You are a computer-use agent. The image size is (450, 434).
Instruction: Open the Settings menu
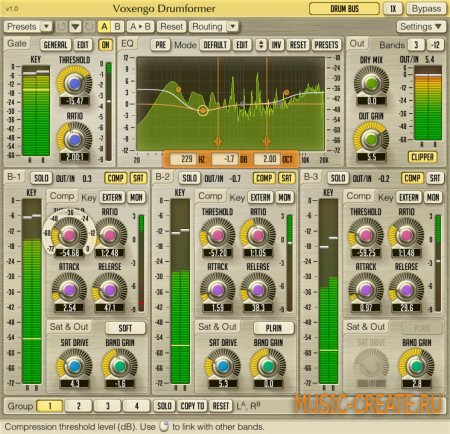(421, 27)
